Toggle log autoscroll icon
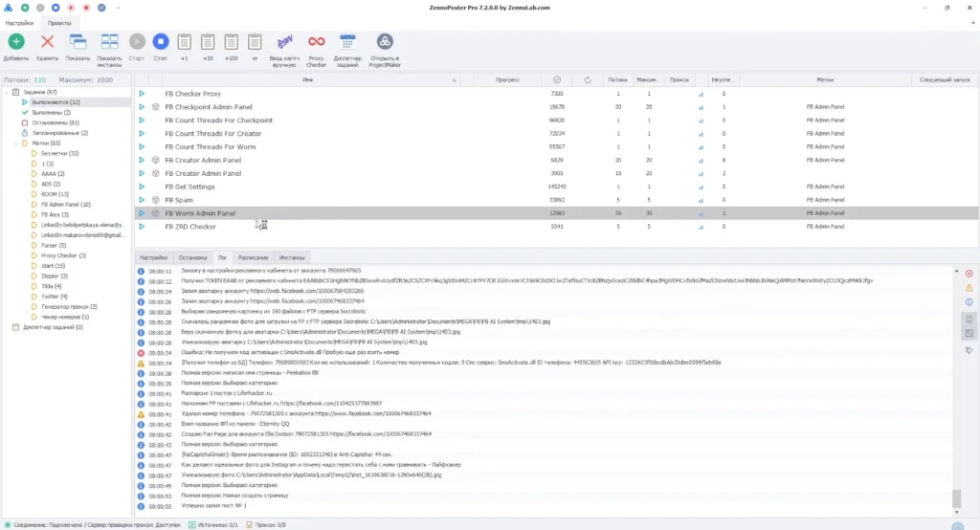 (x=969, y=320)
